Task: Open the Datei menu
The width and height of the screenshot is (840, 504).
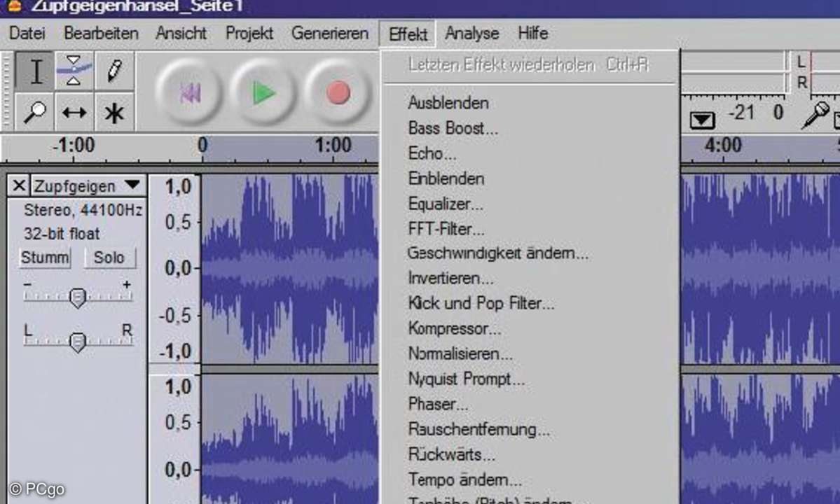Action: [x=27, y=33]
